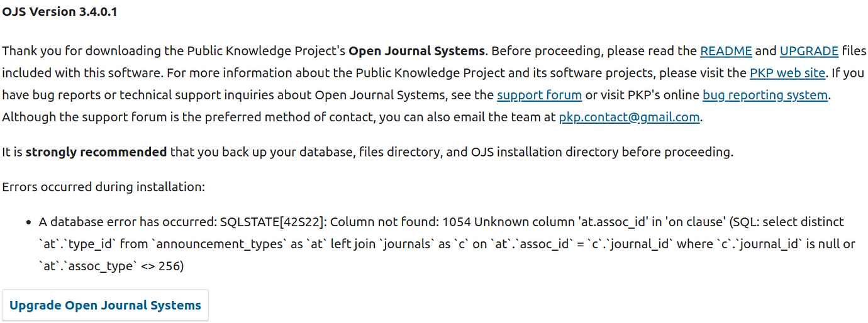Screen dimensions: 868x323
Task: Click the bold strongly recommended text
Action: [x=96, y=151]
